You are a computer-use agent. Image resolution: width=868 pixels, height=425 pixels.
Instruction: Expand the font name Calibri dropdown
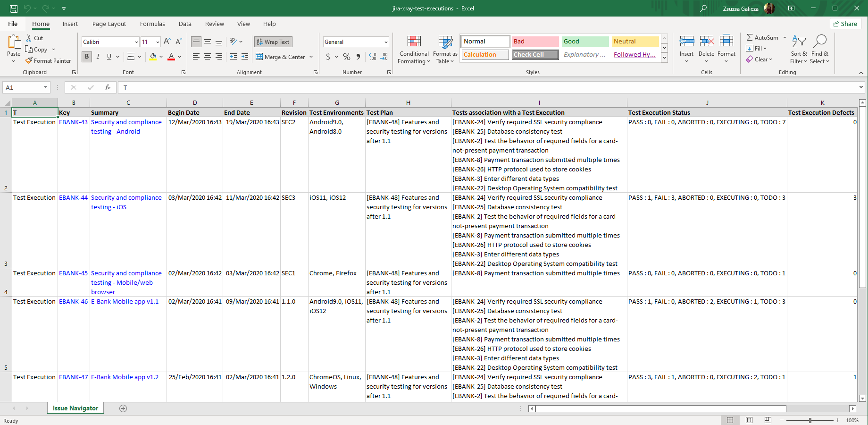click(136, 42)
